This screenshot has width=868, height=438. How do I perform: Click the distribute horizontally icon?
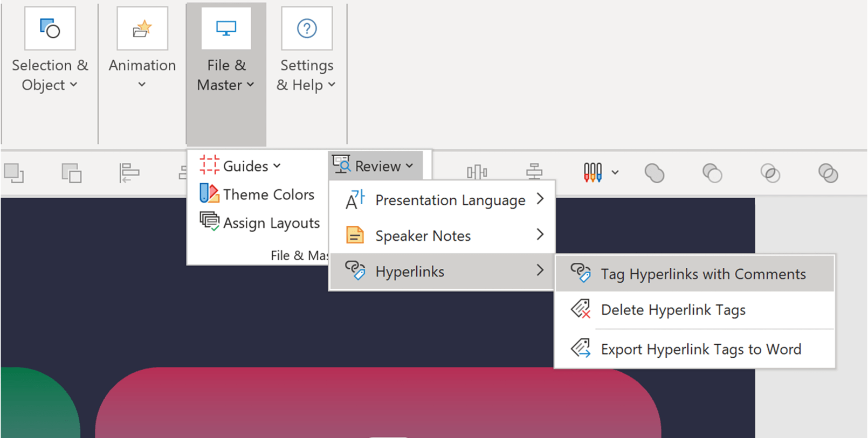coord(477,172)
